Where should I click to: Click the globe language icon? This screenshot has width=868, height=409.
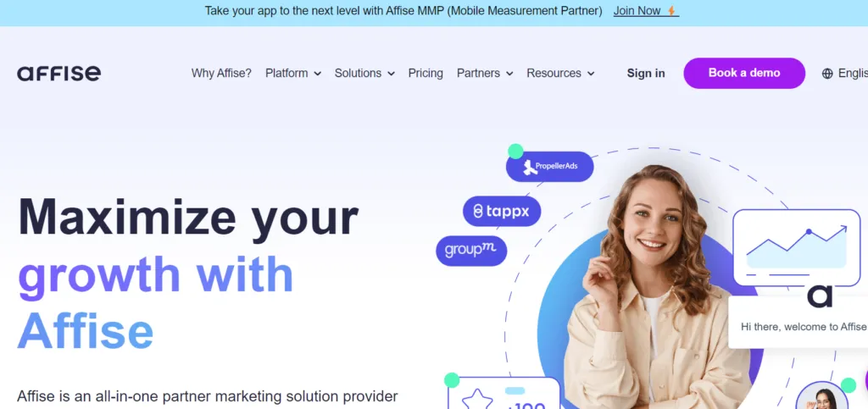pos(827,74)
